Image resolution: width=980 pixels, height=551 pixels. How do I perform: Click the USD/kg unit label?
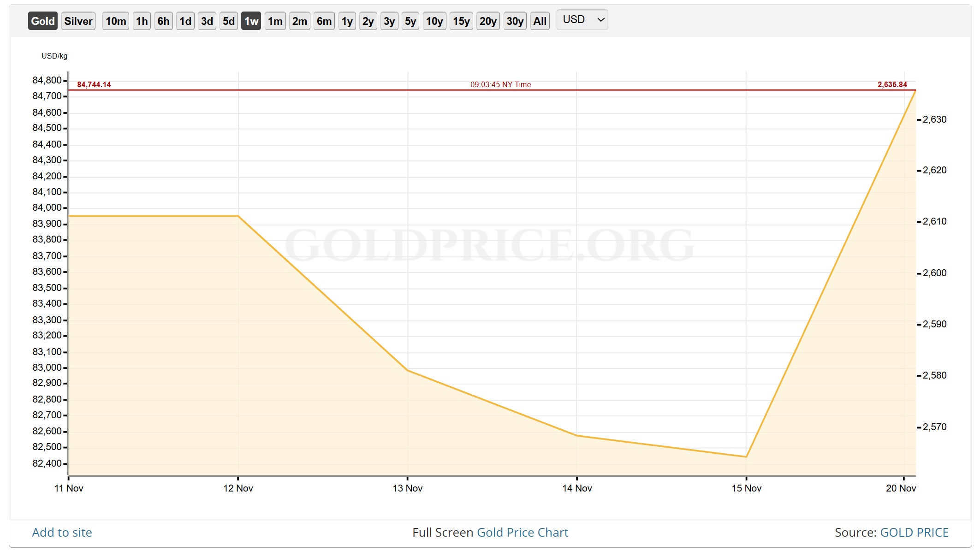pyautogui.click(x=54, y=56)
